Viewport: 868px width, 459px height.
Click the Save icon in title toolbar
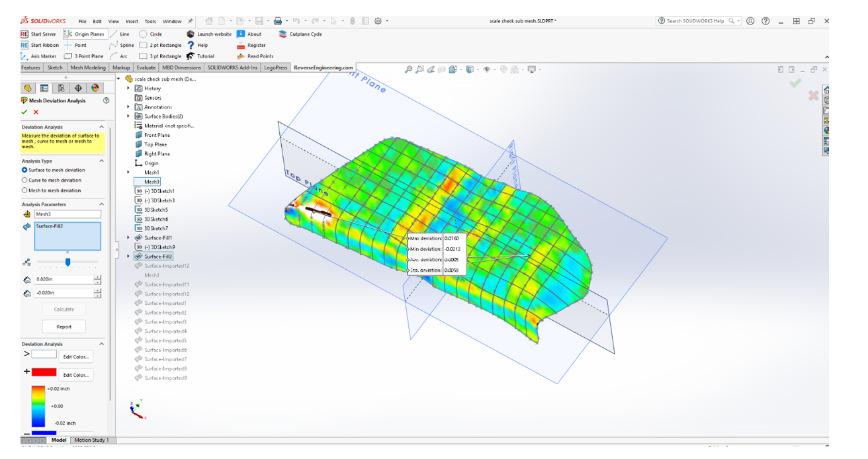pos(259,21)
